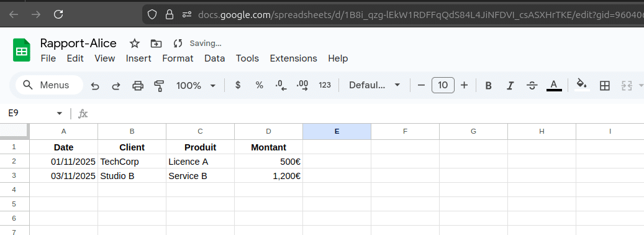Increase font size with plus button

(x=464, y=85)
